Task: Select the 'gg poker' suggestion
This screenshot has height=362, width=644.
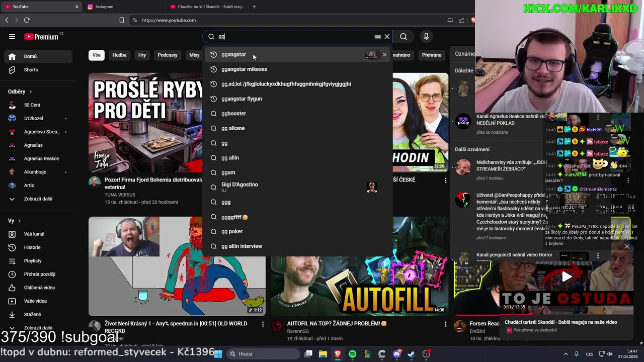Action: [297, 231]
